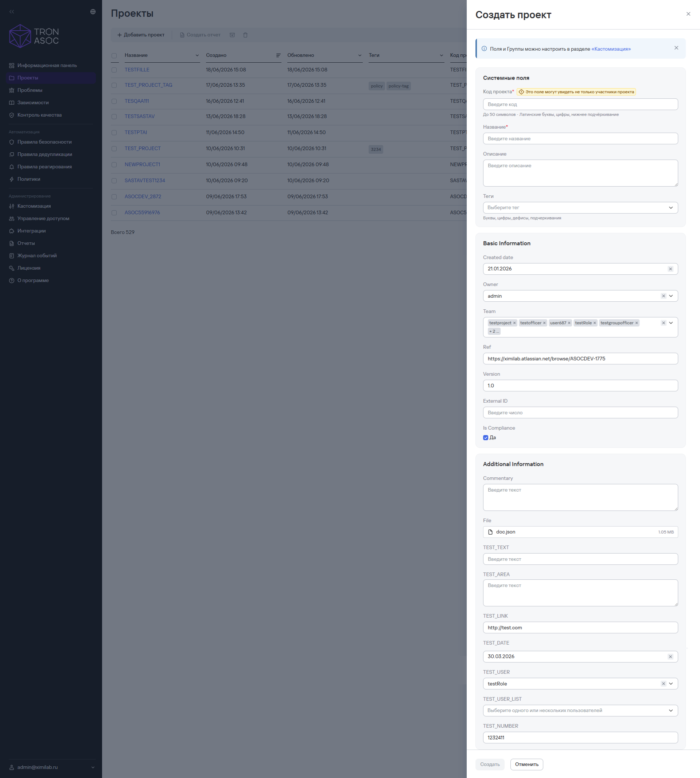Open the TESTFILLE project link
Viewport: 700px width, 778px height.
(137, 70)
